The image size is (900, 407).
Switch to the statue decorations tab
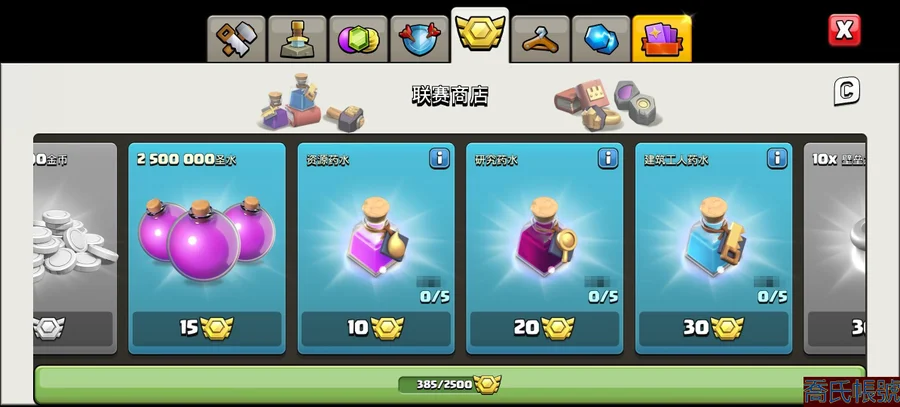[297, 38]
